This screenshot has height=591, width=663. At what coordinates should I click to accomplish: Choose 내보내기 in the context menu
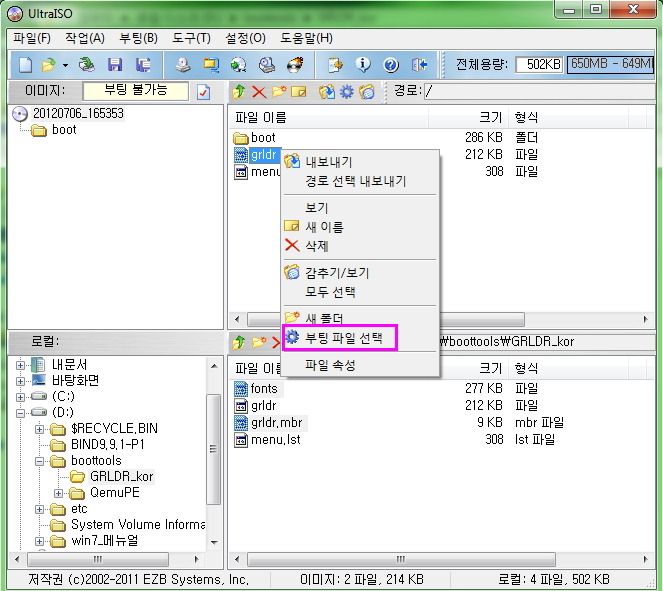coord(360,162)
